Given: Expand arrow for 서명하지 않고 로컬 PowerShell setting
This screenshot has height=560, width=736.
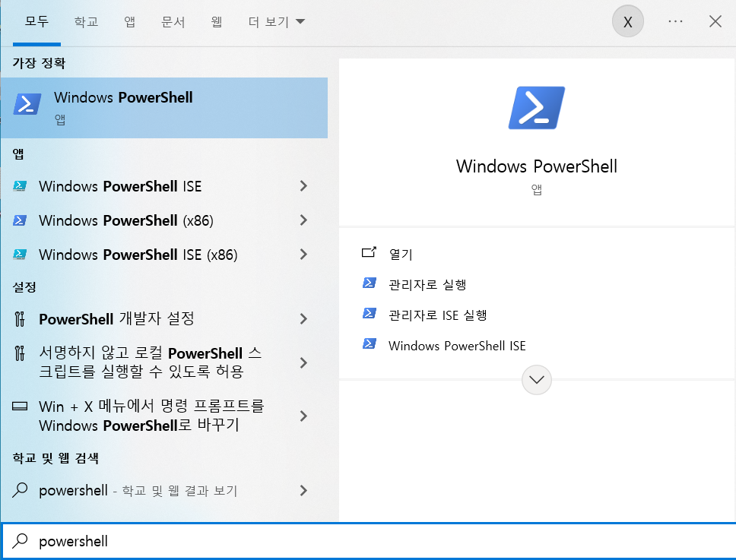Looking at the screenshot, I should coord(303,362).
